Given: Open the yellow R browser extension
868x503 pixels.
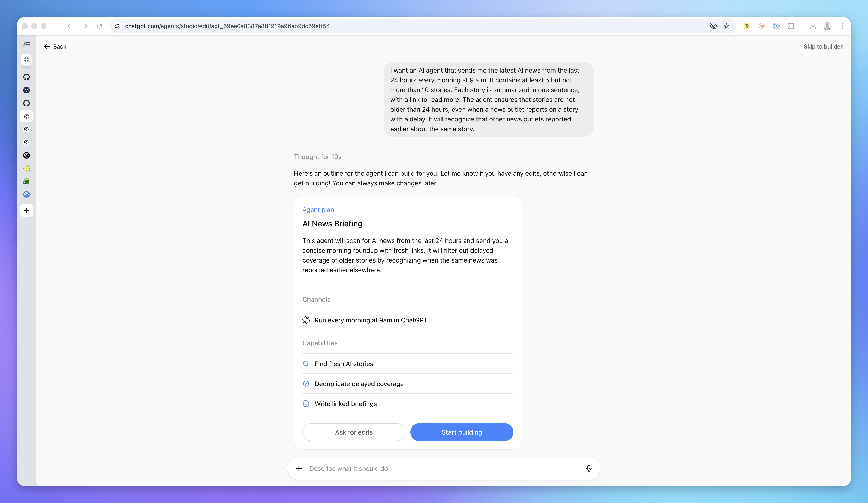Looking at the screenshot, I should (x=747, y=26).
